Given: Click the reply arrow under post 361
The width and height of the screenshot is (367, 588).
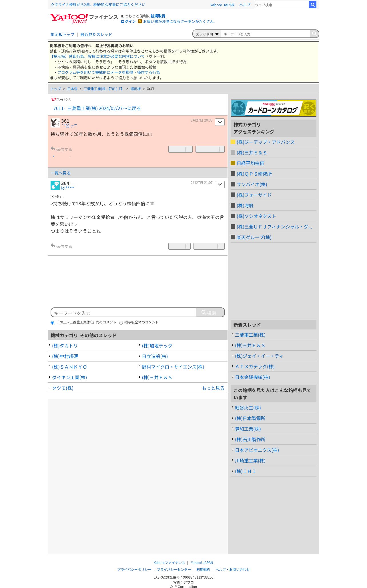Looking at the screenshot, I should 53,149.
